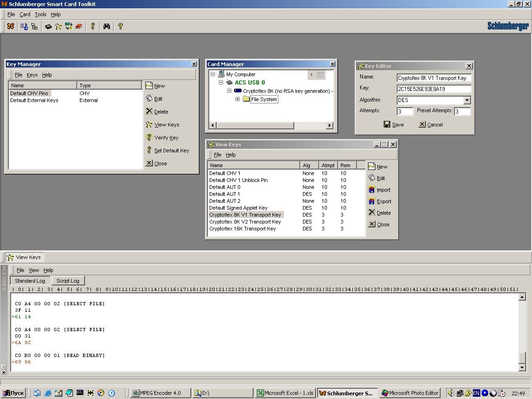The width and height of the screenshot is (532, 399).
Task: Open Keys menu in Key Manager
Action: pyautogui.click(x=32, y=75)
